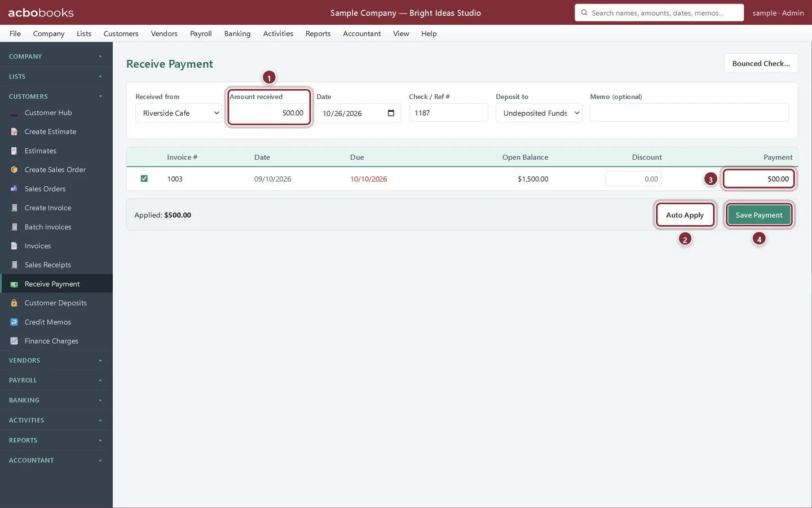The image size is (812, 508).
Task: Click the Credit Memos sidebar icon
Action: click(x=14, y=322)
